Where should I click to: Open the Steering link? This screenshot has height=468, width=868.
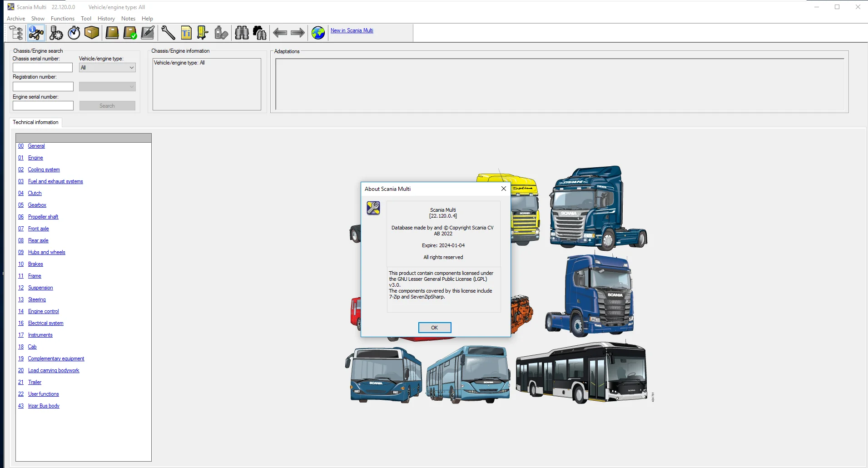37,299
